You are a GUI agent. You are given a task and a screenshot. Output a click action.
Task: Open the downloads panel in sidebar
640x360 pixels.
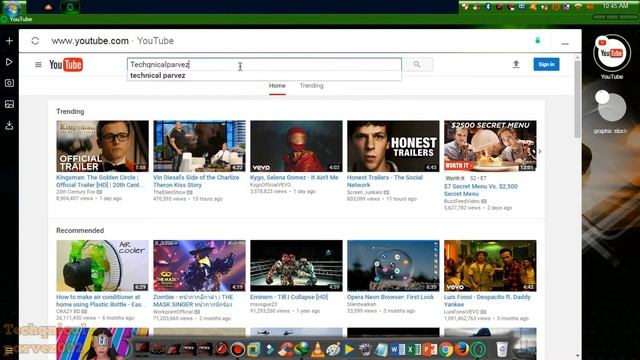[9, 125]
